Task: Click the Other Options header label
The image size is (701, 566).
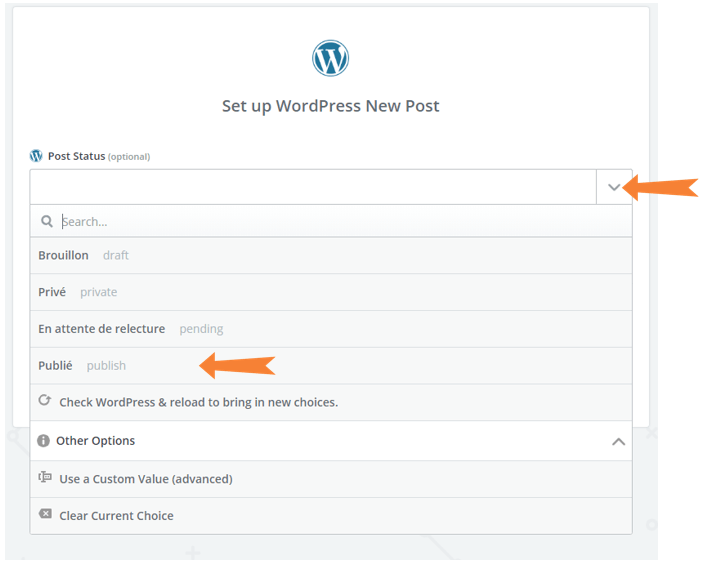Action: (x=95, y=441)
